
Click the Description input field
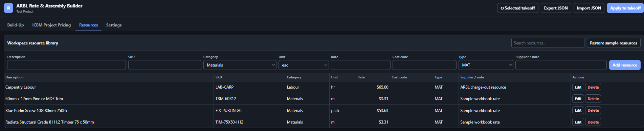click(66, 65)
